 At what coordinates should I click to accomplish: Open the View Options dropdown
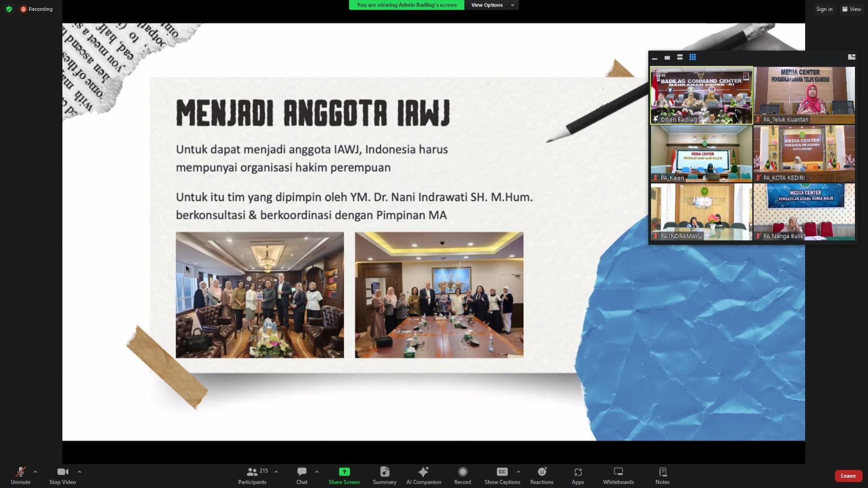[x=492, y=5]
